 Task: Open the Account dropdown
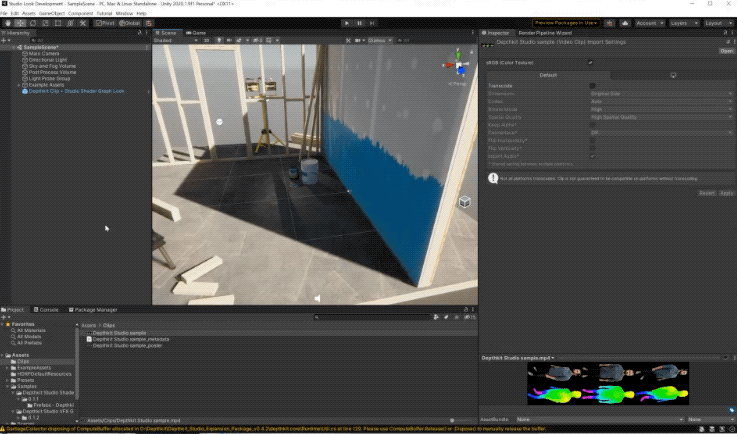pyautogui.click(x=650, y=23)
